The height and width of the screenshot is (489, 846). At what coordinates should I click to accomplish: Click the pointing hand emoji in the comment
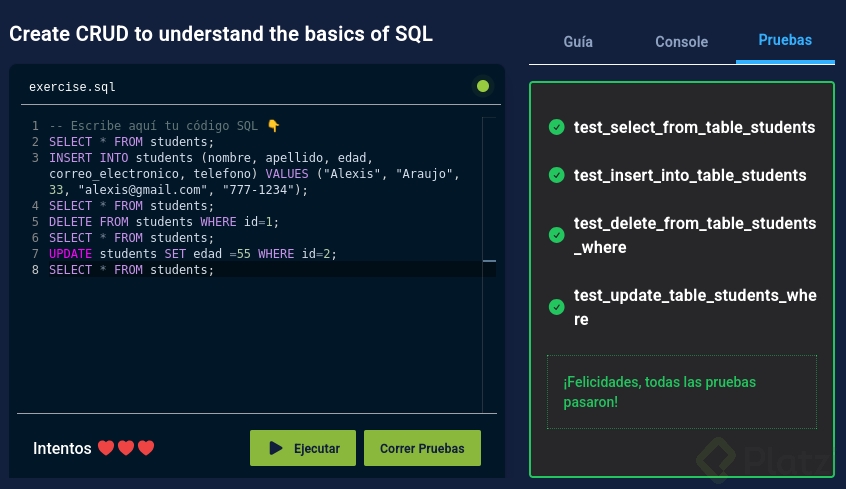(273, 126)
